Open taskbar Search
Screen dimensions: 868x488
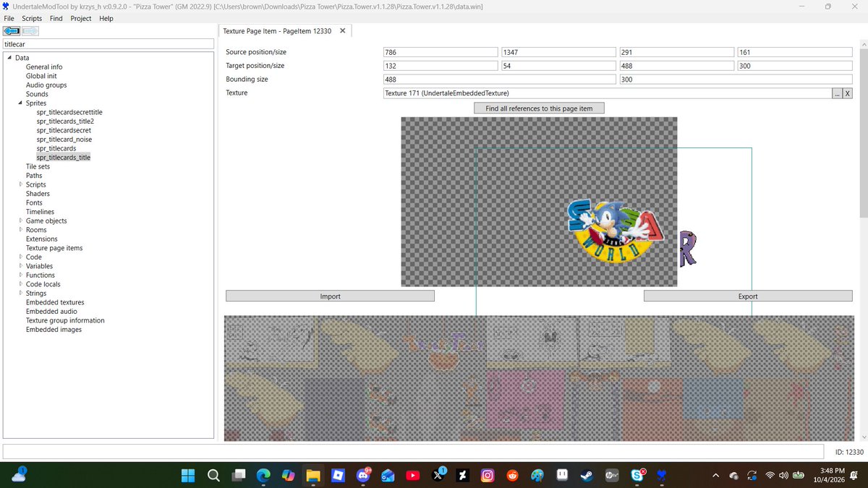coord(213,475)
